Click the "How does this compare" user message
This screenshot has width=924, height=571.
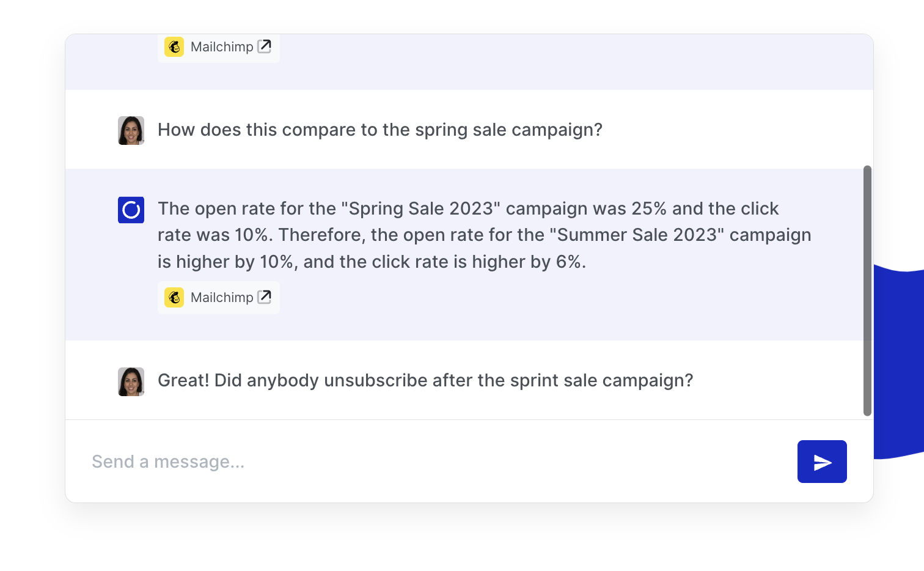(x=380, y=130)
